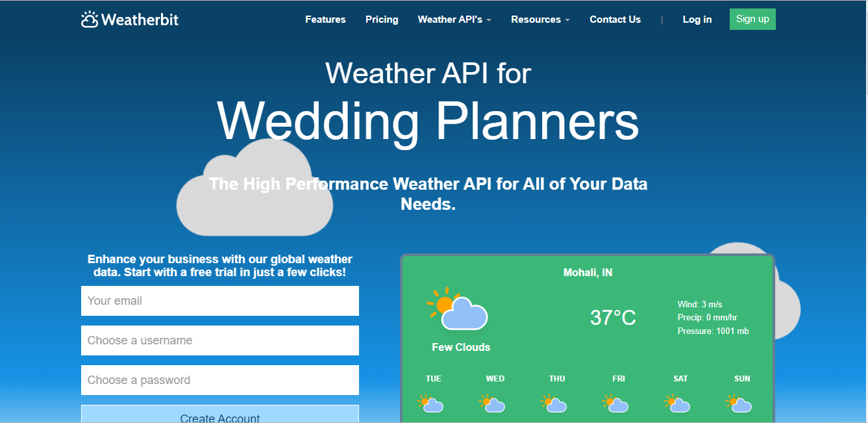Select the TUE forecast weather icon
The width and height of the screenshot is (868, 423).
(x=430, y=404)
